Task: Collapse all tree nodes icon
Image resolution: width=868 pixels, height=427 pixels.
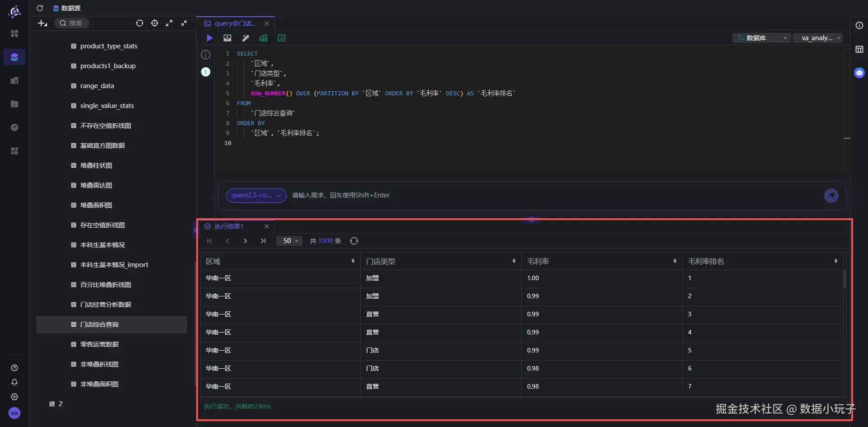Action: [x=184, y=23]
